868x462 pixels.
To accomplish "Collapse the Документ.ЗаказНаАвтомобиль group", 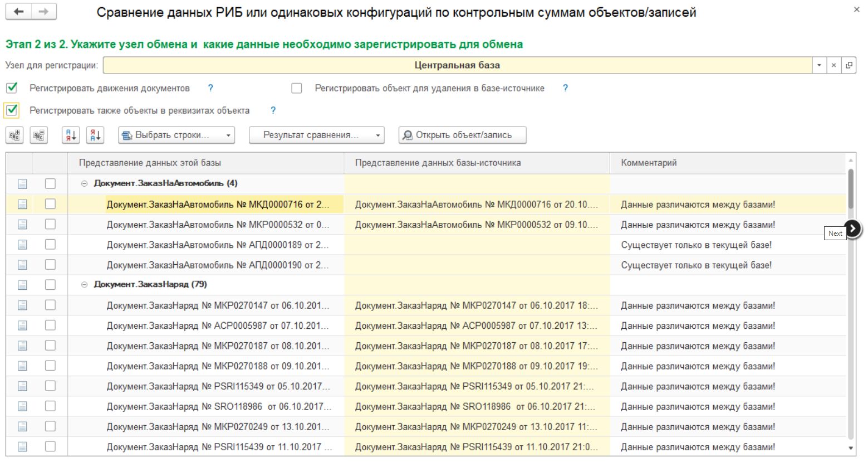I will pos(84,183).
